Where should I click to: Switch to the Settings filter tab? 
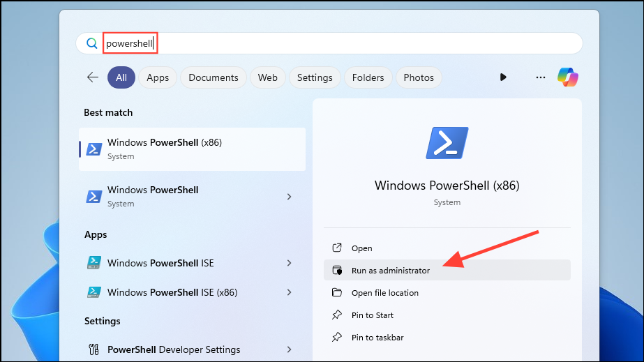click(315, 77)
